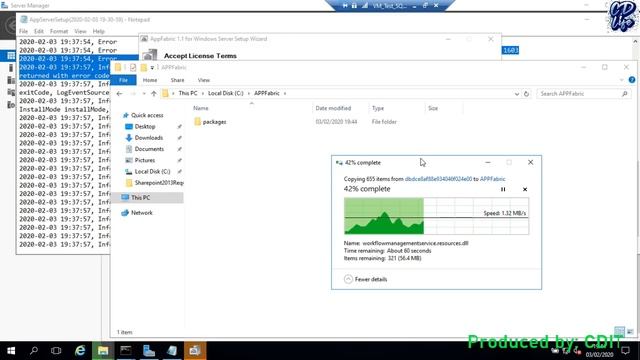Viewport: 640px width, 360px height.
Task: Open the View ribbon tab in Explorer
Action: tap(204, 80)
